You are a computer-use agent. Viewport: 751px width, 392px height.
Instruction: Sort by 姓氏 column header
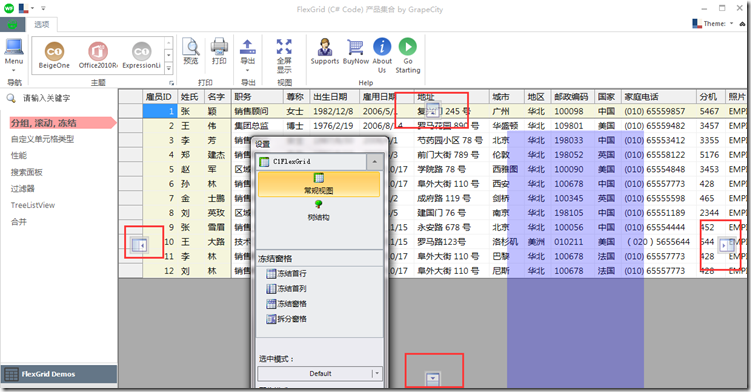[x=191, y=97]
